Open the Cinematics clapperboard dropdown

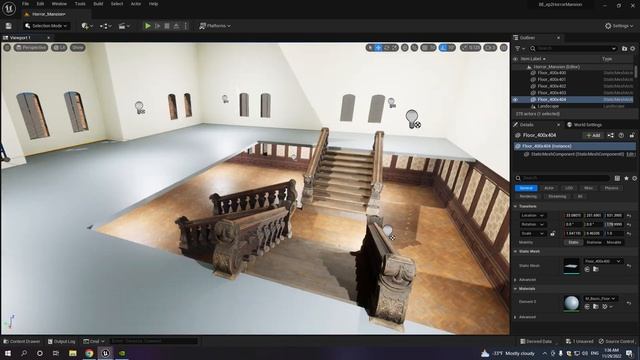[x=124, y=26]
